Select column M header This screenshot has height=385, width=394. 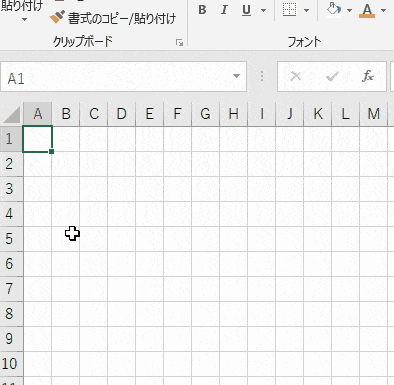[x=374, y=114]
